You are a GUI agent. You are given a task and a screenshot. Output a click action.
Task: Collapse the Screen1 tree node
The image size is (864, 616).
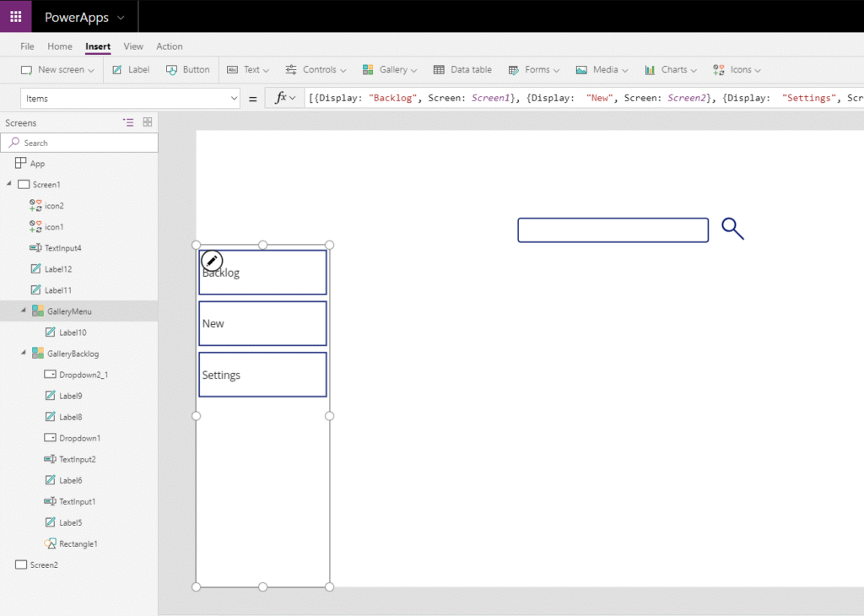[9, 183]
